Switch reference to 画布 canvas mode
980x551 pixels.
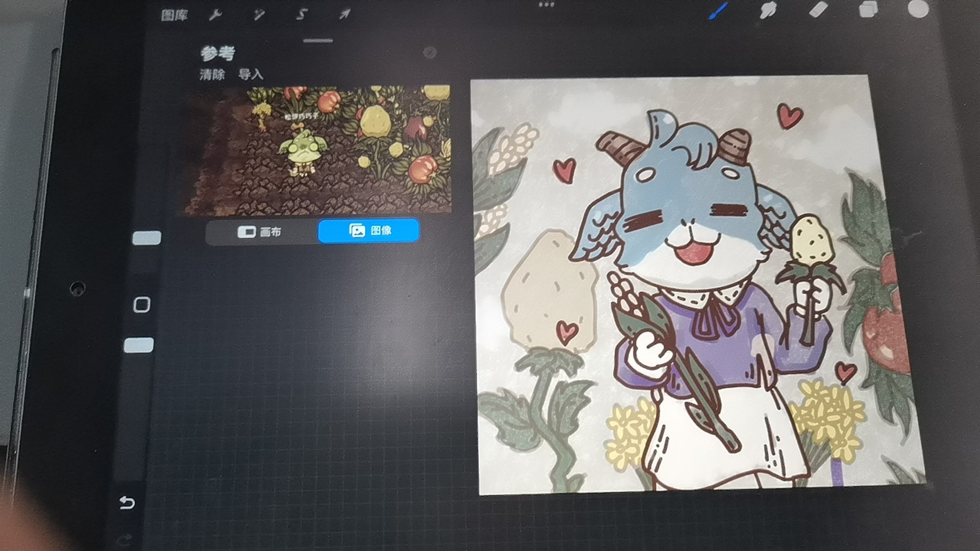[261, 232]
